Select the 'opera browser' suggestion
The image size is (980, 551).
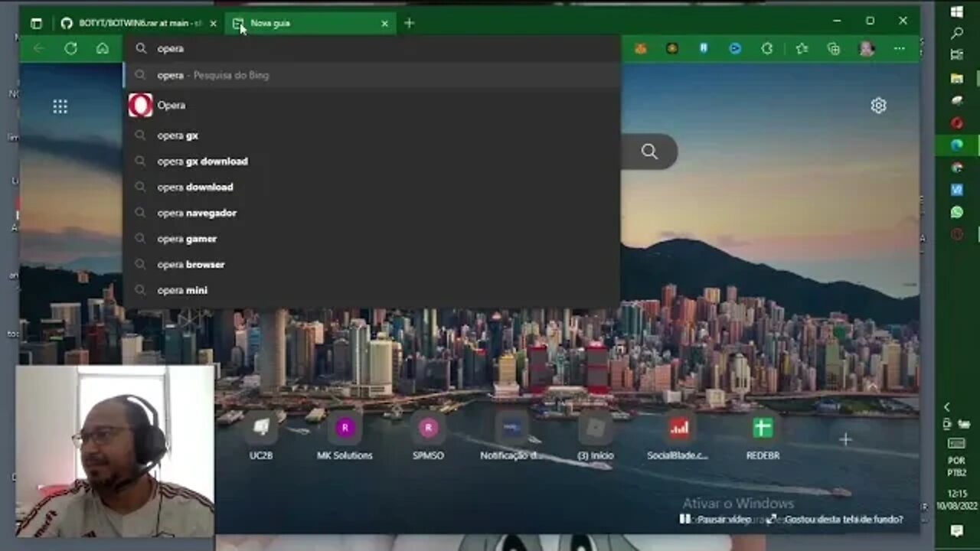pos(371,264)
